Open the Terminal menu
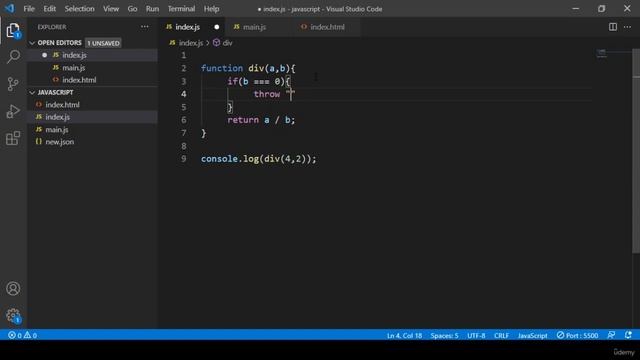This screenshot has width=640, height=360. 181,9
